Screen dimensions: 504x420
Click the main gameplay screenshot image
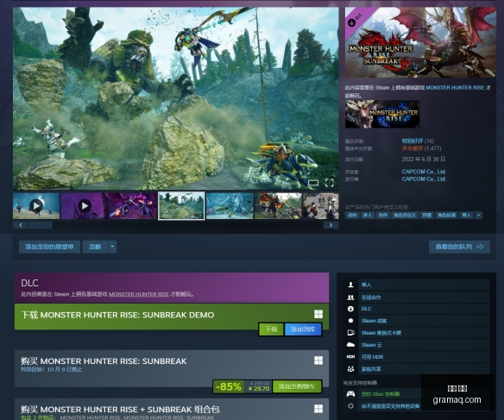pos(175,98)
